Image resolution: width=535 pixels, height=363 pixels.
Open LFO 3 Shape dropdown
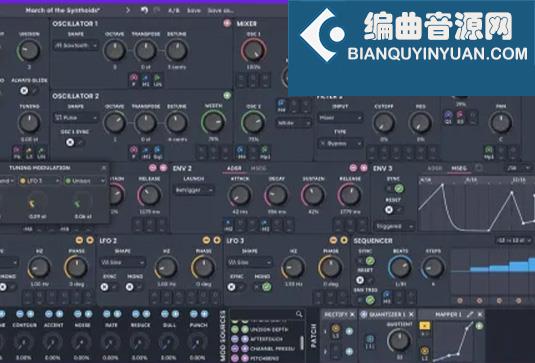click(x=250, y=262)
